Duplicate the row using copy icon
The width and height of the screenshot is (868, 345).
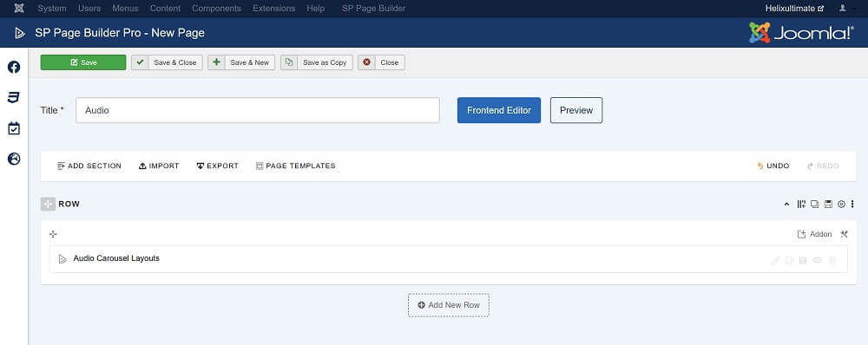[814, 204]
